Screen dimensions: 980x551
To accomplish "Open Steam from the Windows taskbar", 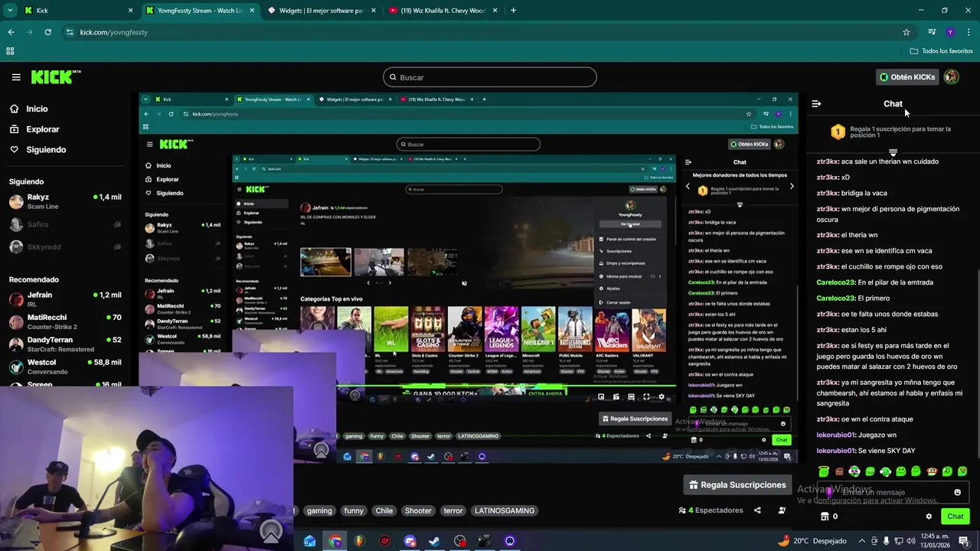I will click(434, 541).
